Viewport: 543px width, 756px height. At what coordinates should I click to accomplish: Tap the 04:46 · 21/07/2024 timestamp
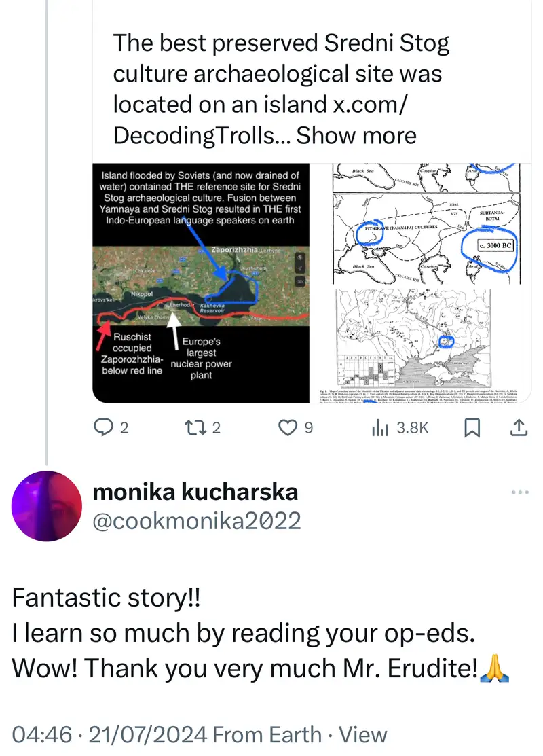pyautogui.click(x=109, y=734)
